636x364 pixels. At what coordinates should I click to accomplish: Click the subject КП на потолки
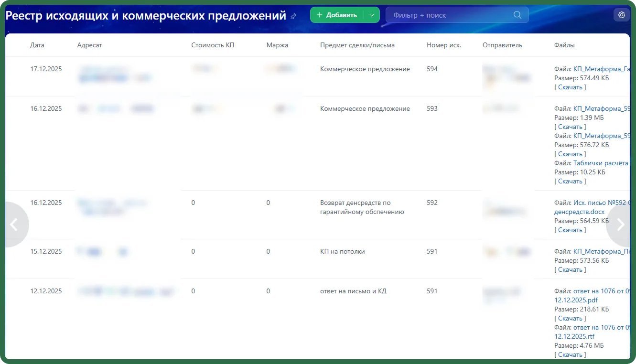[x=343, y=252]
